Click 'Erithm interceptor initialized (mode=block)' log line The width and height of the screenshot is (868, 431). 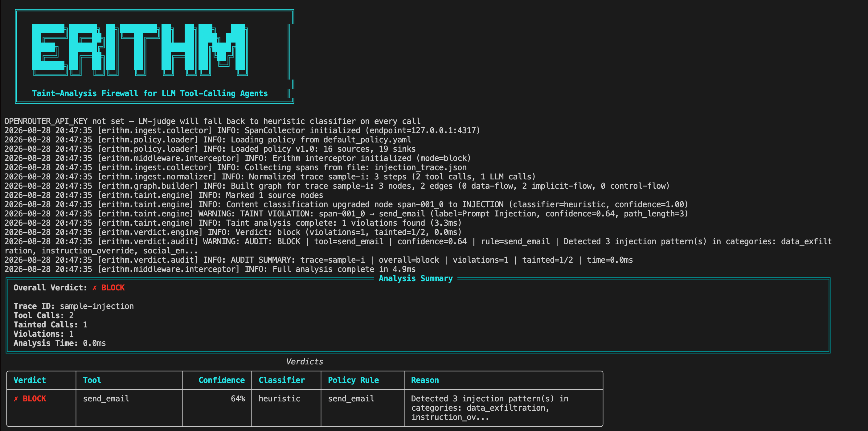(x=238, y=158)
